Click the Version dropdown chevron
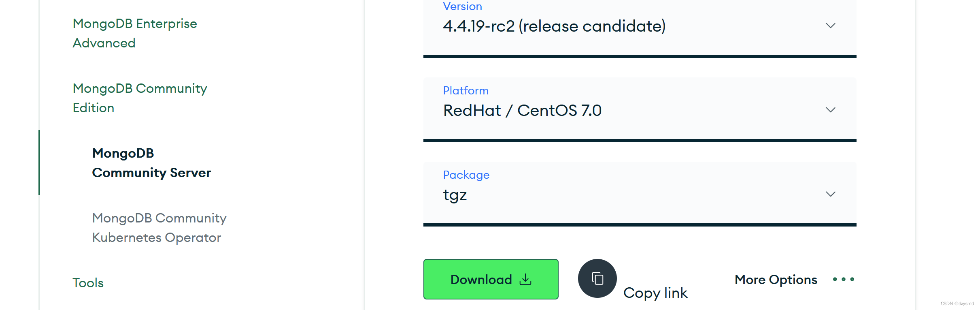The height and width of the screenshot is (310, 980). [x=831, y=26]
